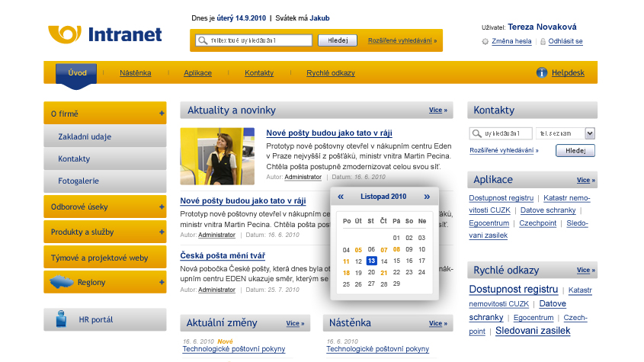Open the news article photo thumbnail
The image size is (644, 362).
[217, 156]
